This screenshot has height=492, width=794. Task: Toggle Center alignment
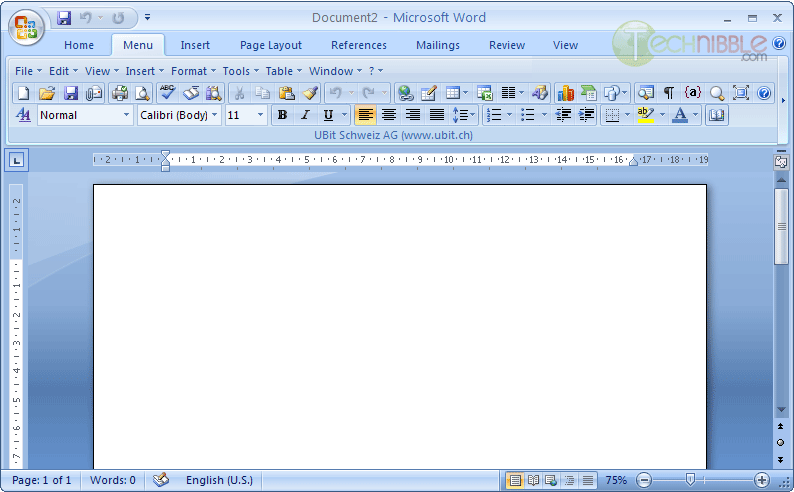tap(389, 115)
